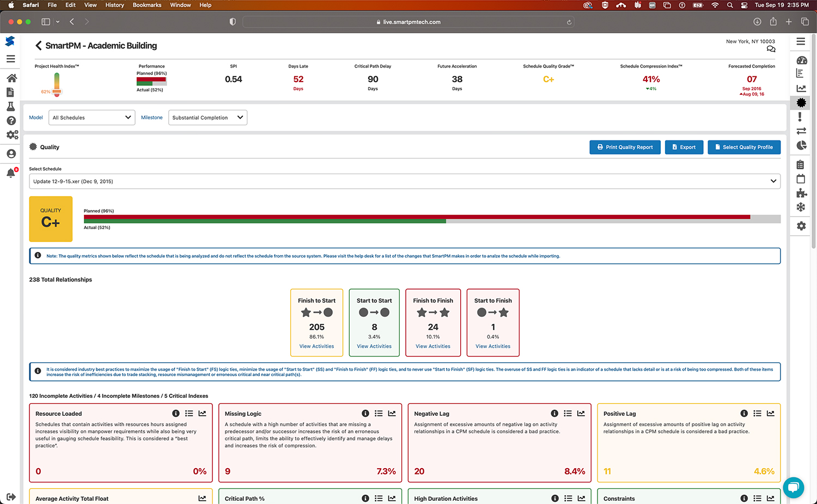Open the Safari View menu

click(90, 5)
